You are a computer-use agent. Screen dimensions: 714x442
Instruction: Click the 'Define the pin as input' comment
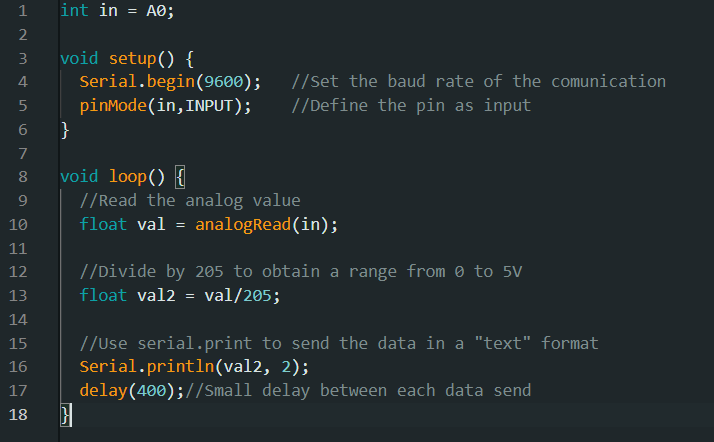pos(411,106)
